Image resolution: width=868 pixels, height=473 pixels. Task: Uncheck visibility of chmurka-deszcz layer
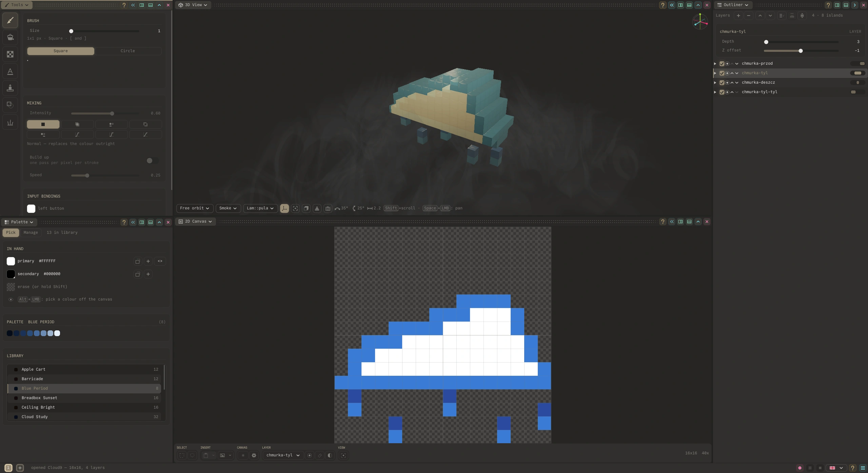[x=722, y=83]
